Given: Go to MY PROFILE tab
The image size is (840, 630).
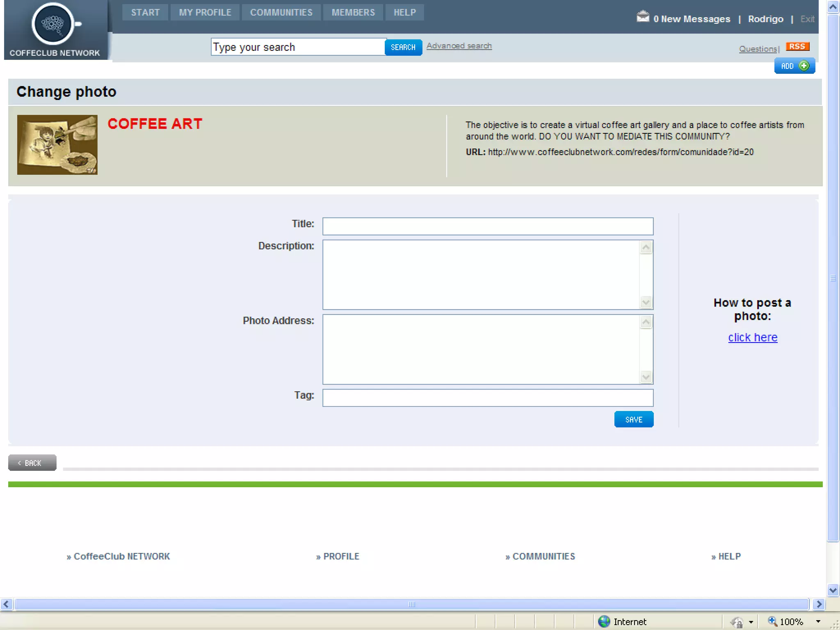Looking at the screenshot, I should tap(205, 12).
